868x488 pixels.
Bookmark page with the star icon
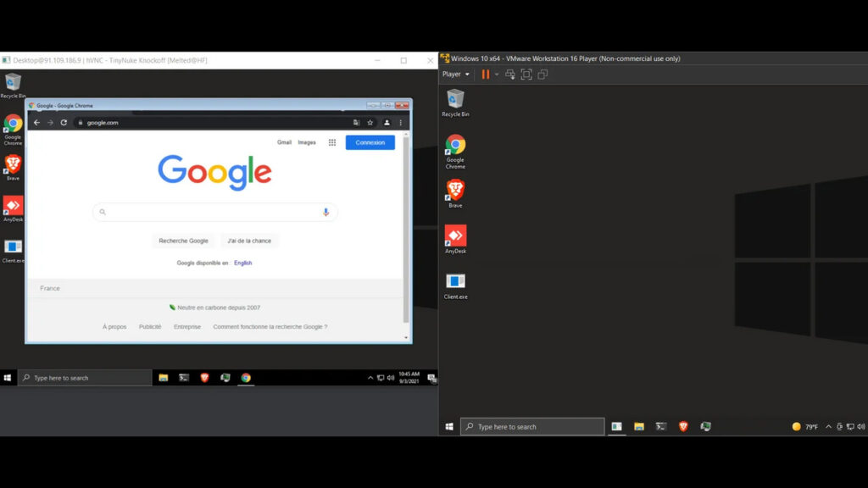click(x=370, y=122)
